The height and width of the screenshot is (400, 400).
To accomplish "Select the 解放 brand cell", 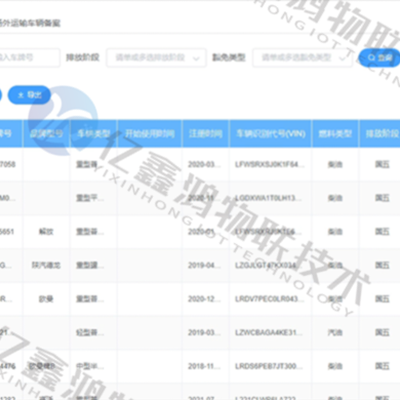I will (x=46, y=232).
